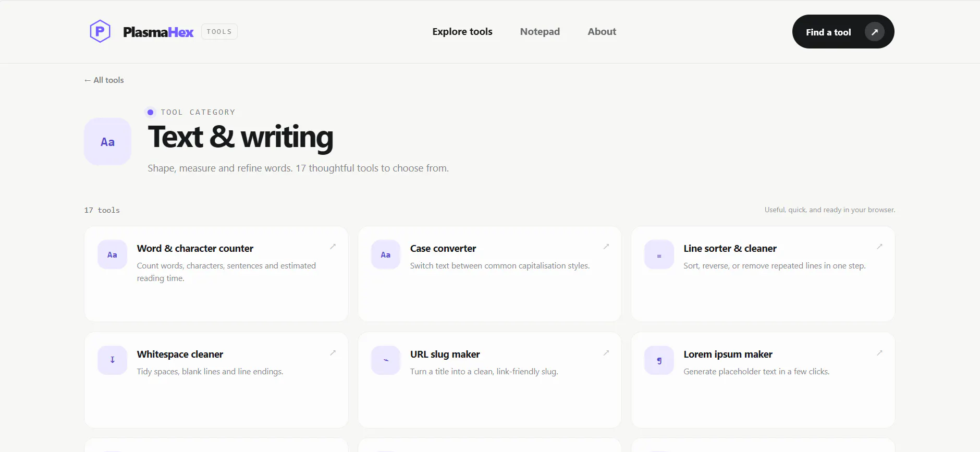Screen dimensions: 980x452
Task: Open arrow on Whitespace cleaner card
Action: click(333, 353)
